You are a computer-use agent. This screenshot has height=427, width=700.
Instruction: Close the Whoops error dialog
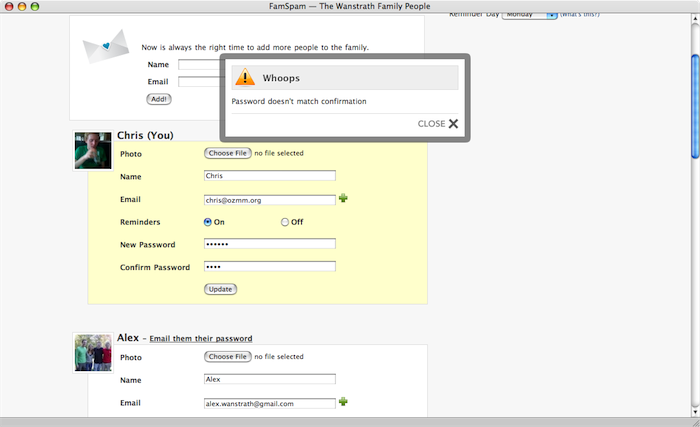(x=439, y=124)
